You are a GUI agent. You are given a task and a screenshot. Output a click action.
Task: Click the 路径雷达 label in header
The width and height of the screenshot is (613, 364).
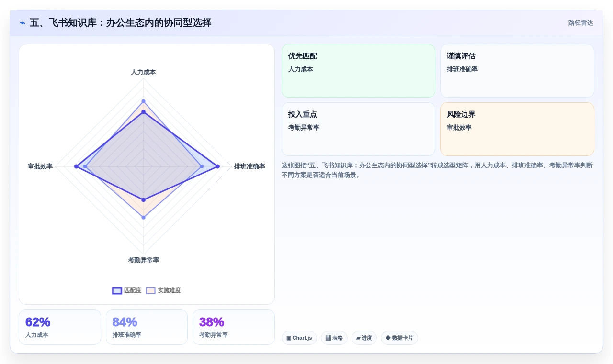580,23
